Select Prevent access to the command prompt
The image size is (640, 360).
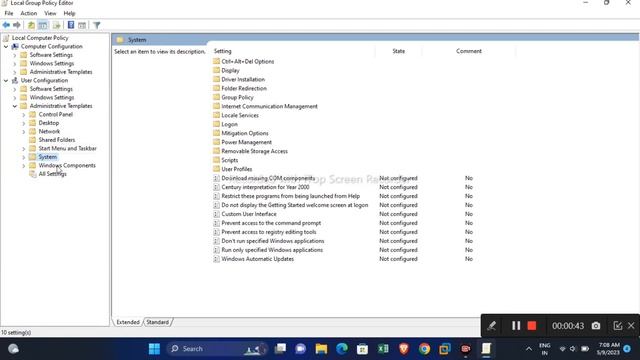click(271, 223)
